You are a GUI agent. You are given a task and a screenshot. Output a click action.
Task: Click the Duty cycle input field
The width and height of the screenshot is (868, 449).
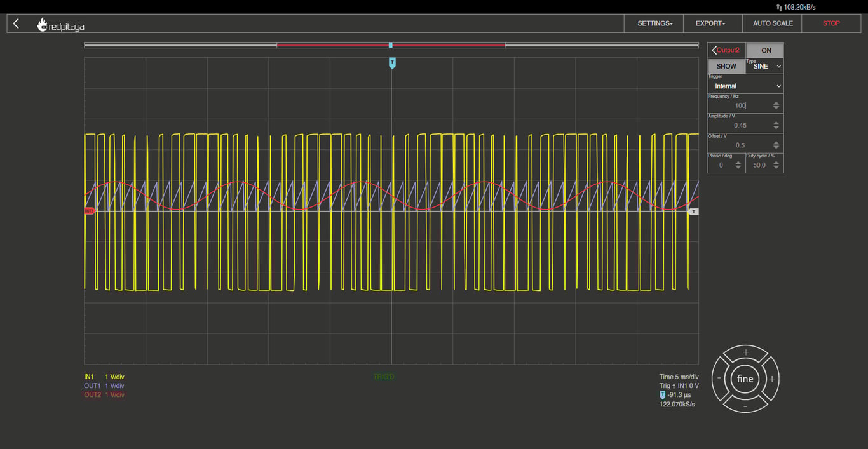[758, 165]
